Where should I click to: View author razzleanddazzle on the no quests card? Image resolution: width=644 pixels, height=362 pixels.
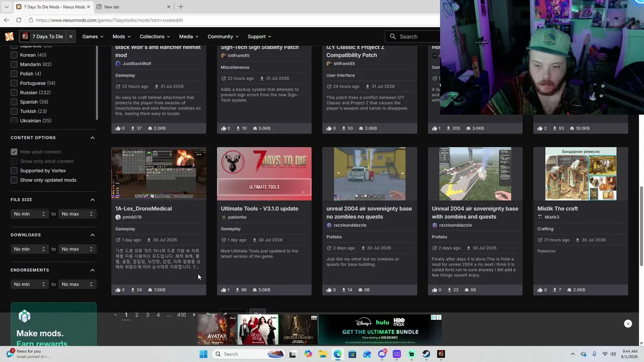[x=350, y=225]
